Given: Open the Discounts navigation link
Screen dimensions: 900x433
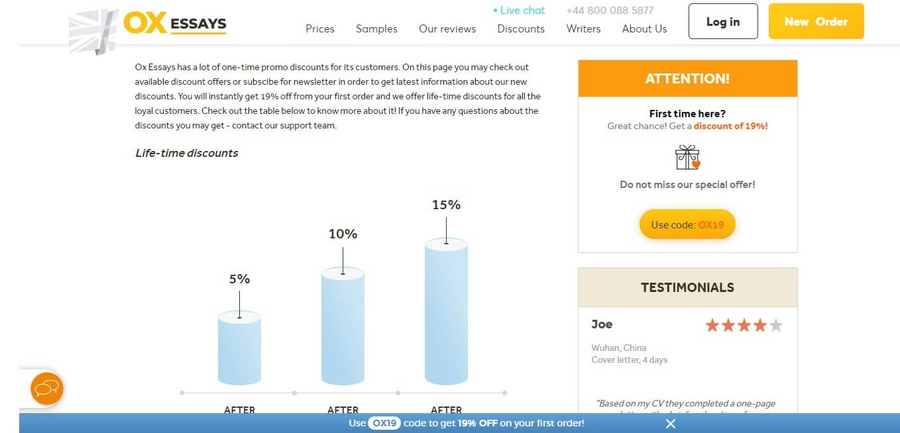Looking at the screenshot, I should 521,29.
